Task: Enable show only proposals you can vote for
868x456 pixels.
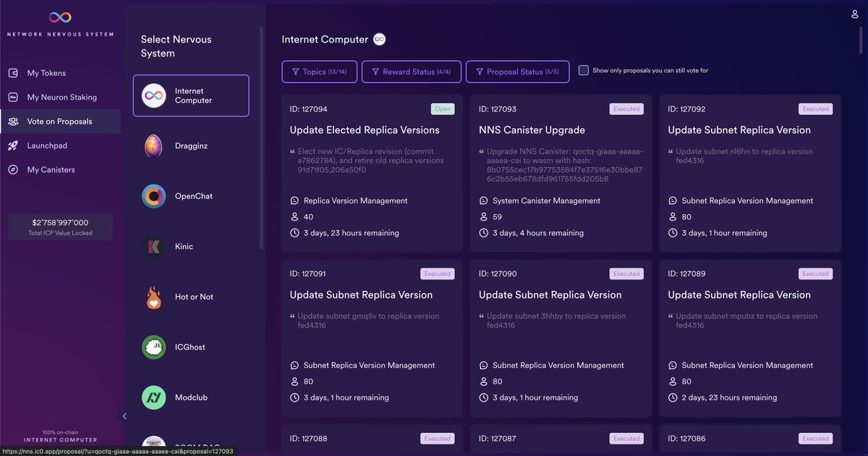Action: click(584, 70)
